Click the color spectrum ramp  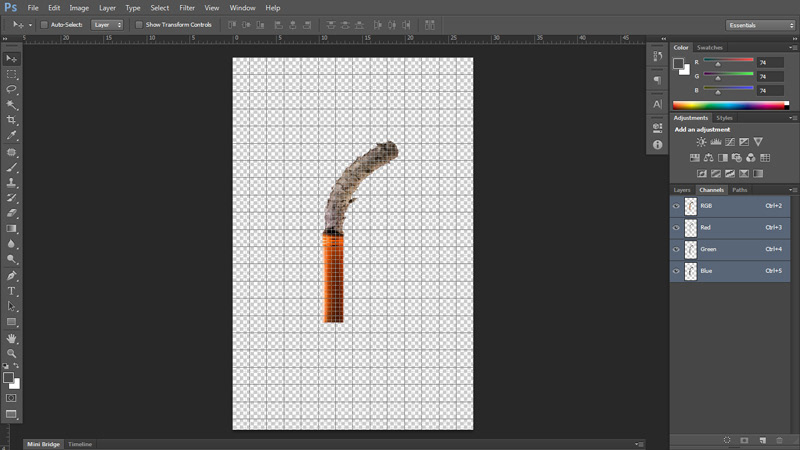730,104
